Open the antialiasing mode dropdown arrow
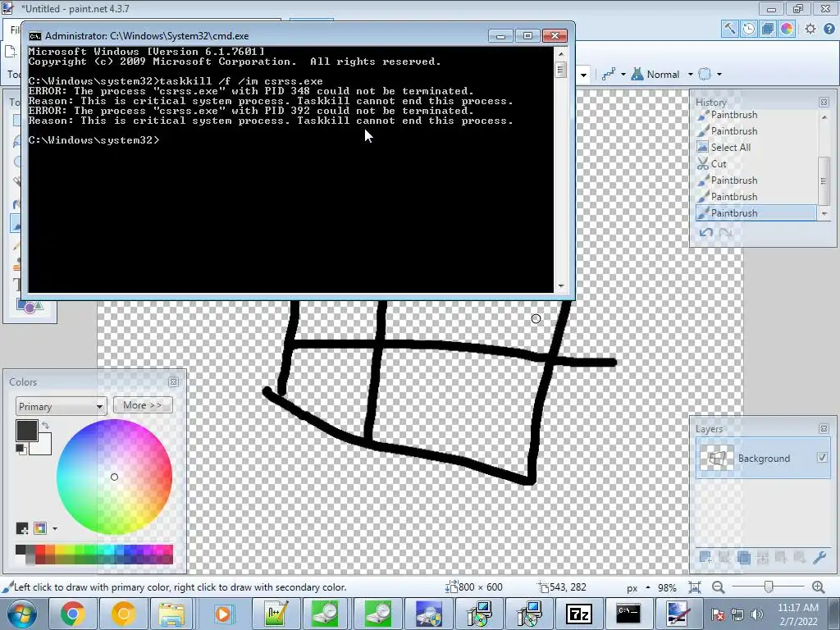This screenshot has height=630, width=840. (x=623, y=75)
